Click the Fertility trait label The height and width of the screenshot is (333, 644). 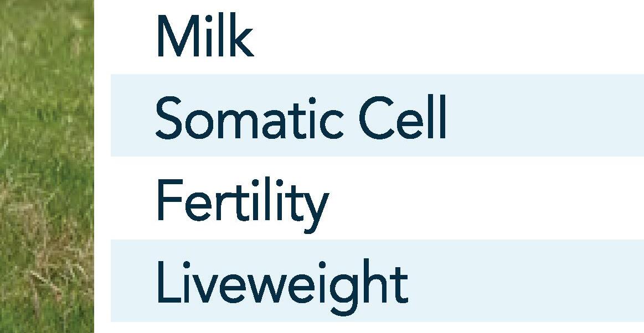pos(242,201)
